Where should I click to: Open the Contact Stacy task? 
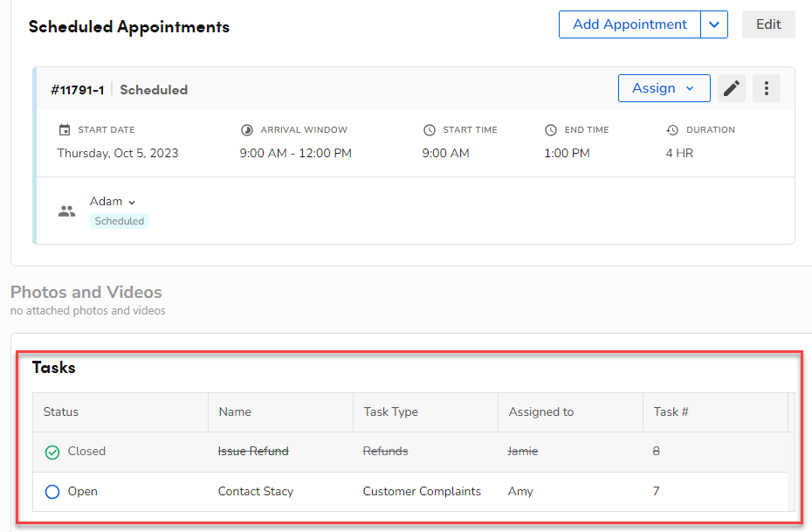point(255,492)
